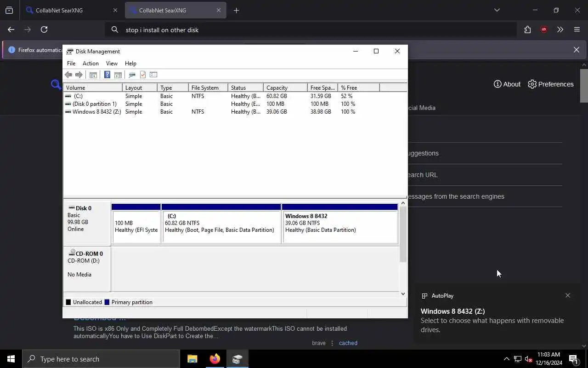Open the uBlock Origin extension icon
Viewport: 588px width, 368px height.
(544, 29)
